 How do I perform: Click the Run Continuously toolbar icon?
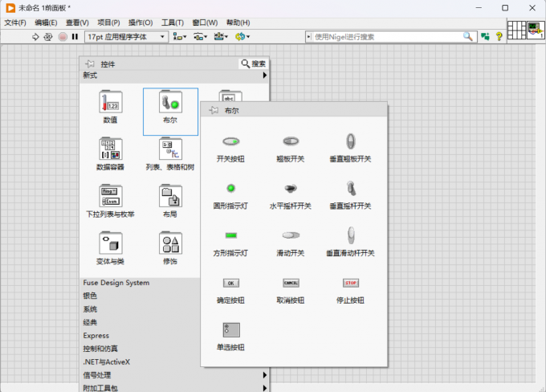pyautogui.click(x=48, y=37)
